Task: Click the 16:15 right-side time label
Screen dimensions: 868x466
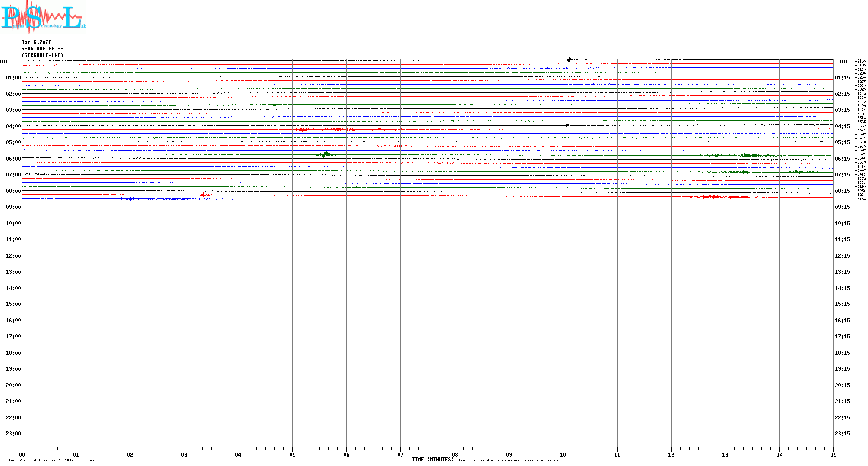Action: click(x=842, y=321)
